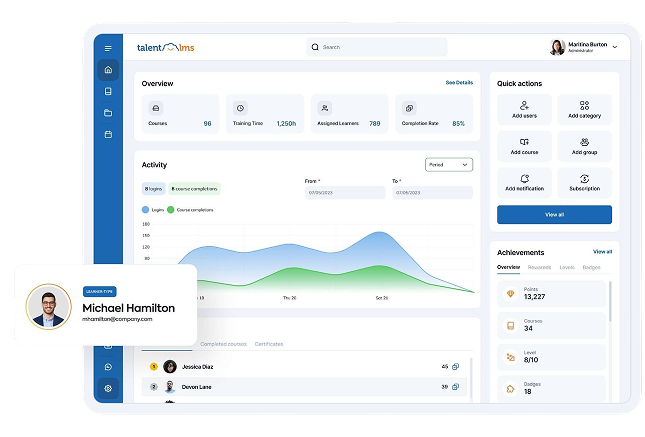Toggle the 8 course completions chip
645x437 pixels.
click(194, 189)
